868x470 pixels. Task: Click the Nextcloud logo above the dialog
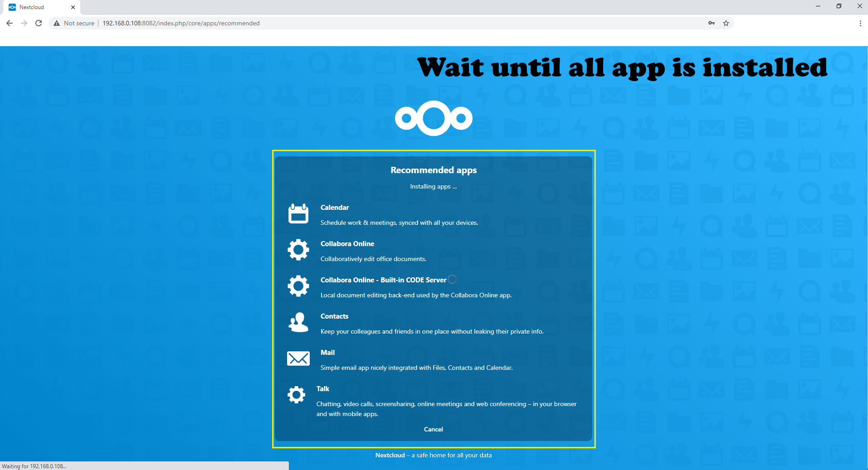tap(434, 118)
